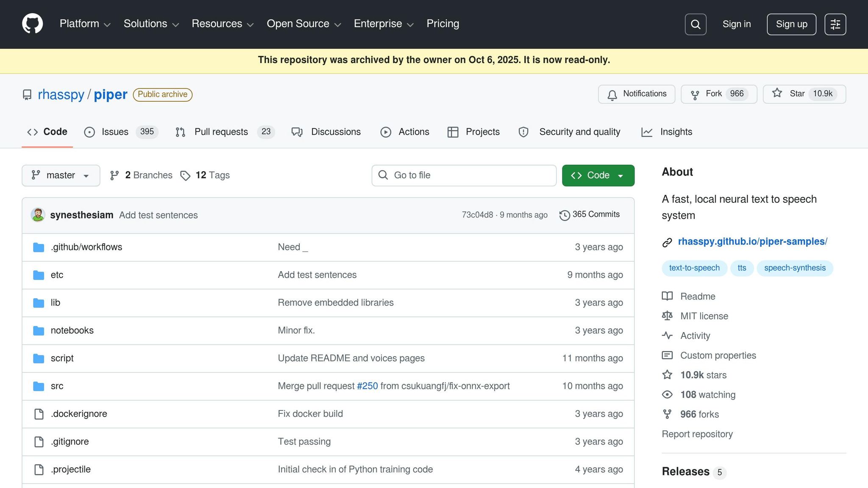Open pull request #250 link
The width and height of the screenshot is (868, 488).
[367, 386]
